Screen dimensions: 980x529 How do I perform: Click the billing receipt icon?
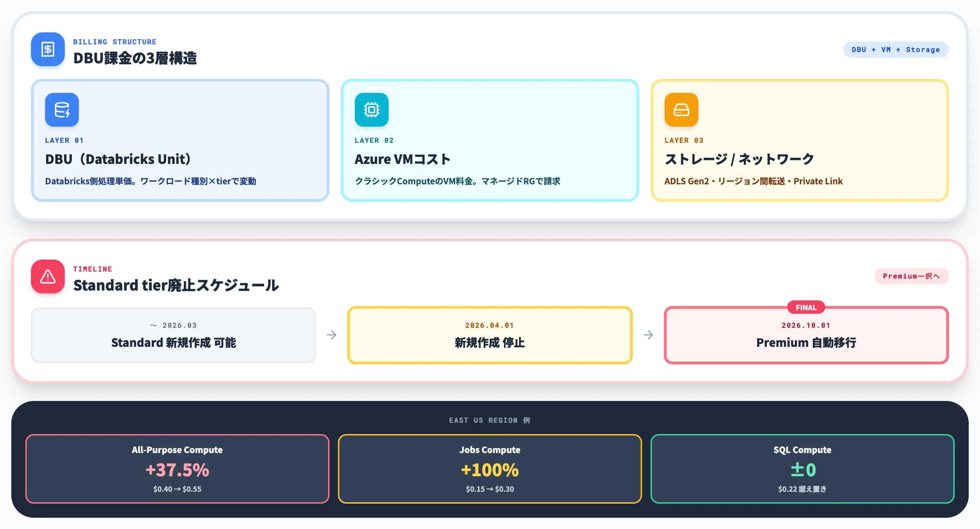click(48, 49)
